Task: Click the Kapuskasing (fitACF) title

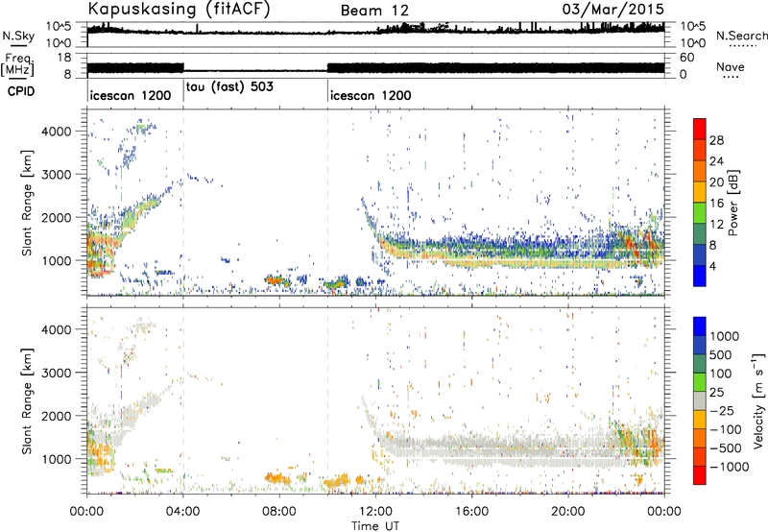Action: point(179,10)
